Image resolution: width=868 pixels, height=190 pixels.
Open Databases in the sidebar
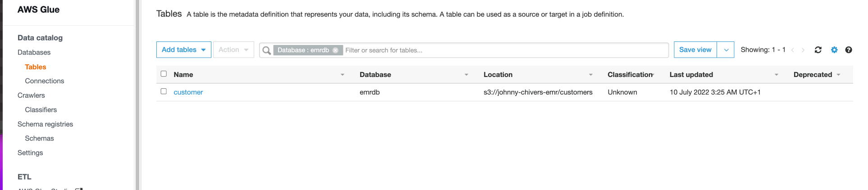pyautogui.click(x=34, y=52)
